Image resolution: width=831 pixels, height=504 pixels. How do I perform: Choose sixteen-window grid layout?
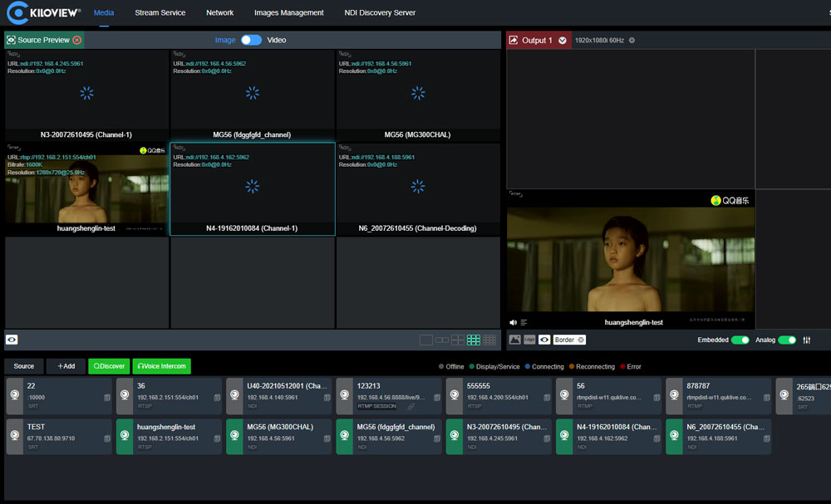click(x=489, y=340)
